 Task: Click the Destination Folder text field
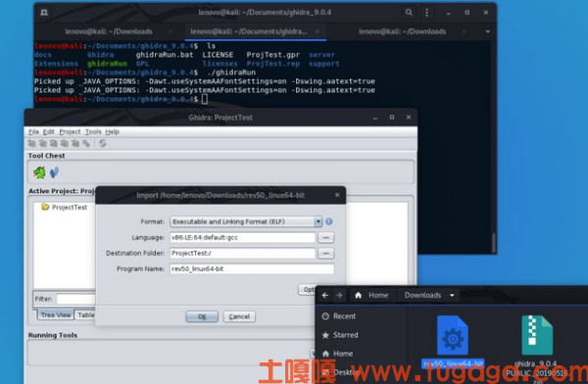pyautogui.click(x=243, y=253)
